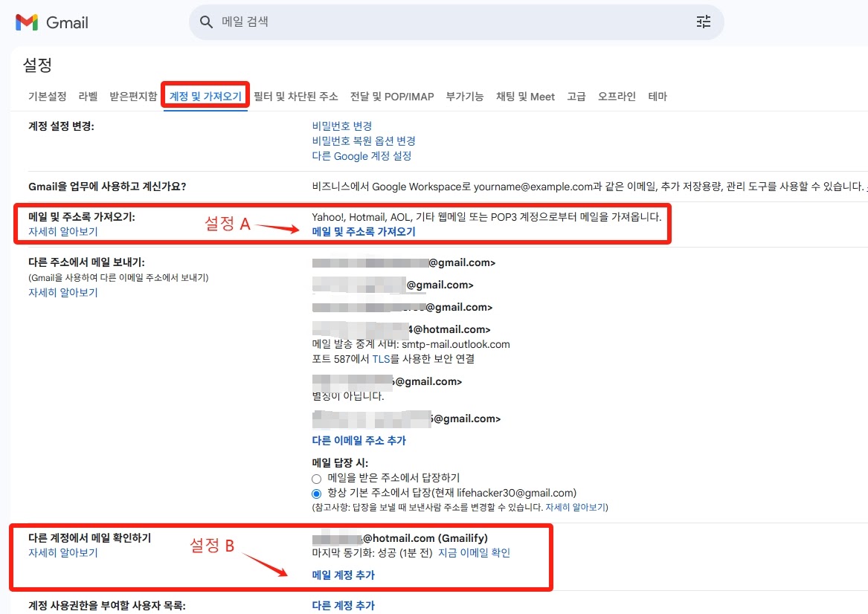Click the Gmail logo icon
This screenshot has width=868, height=614.
coord(26,22)
